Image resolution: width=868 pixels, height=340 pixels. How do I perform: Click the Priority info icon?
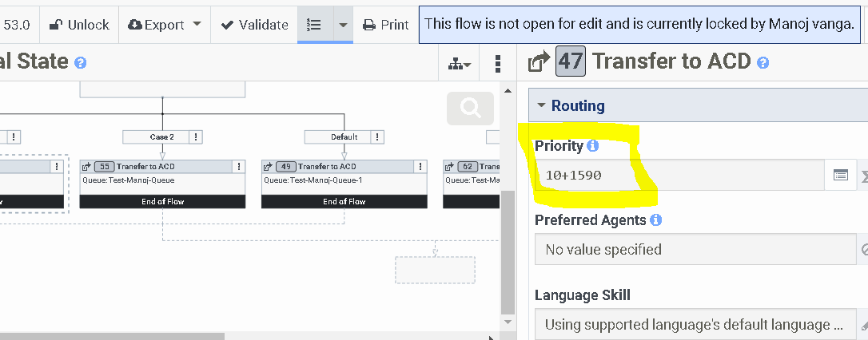tap(592, 146)
